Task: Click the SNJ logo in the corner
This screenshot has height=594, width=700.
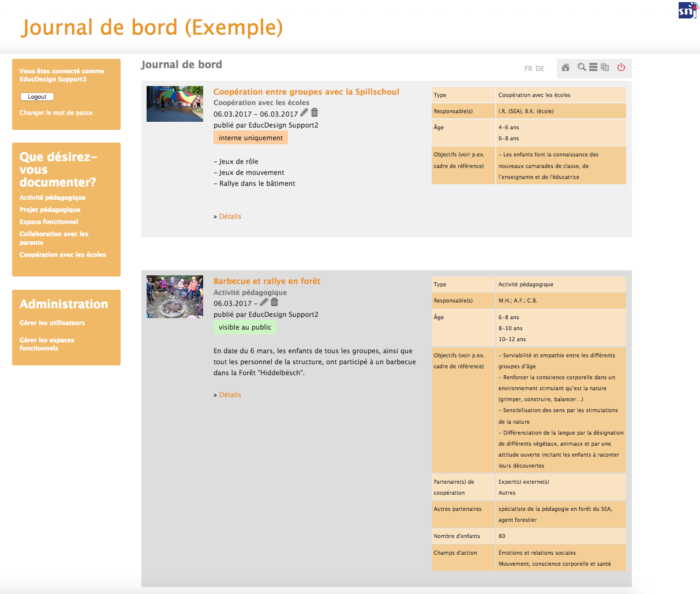Action: pos(687,10)
